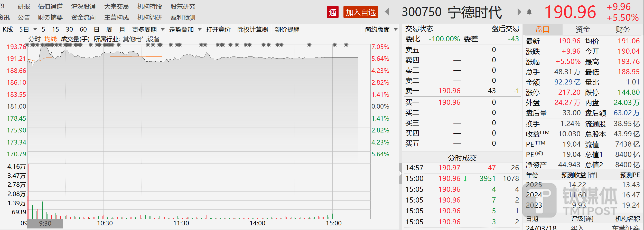
Task: Click the stock code 300750 宁德时代
Action: (x=452, y=12)
